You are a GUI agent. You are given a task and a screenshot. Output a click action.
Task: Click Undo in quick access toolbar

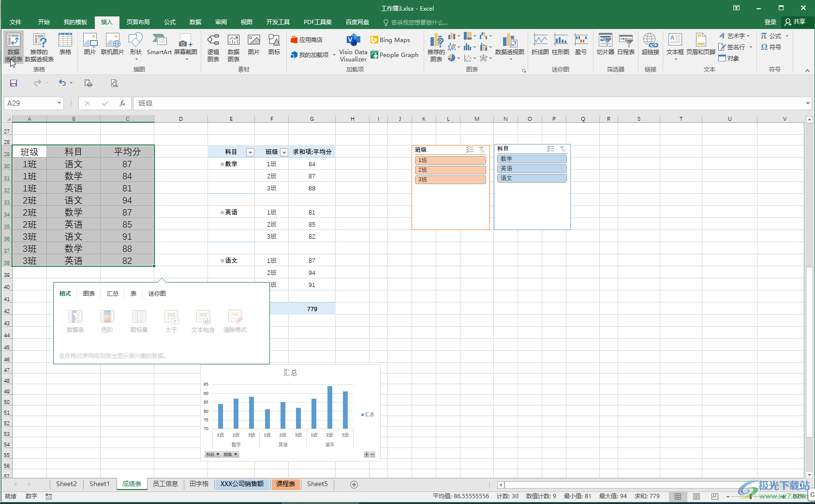(x=62, y=83)
